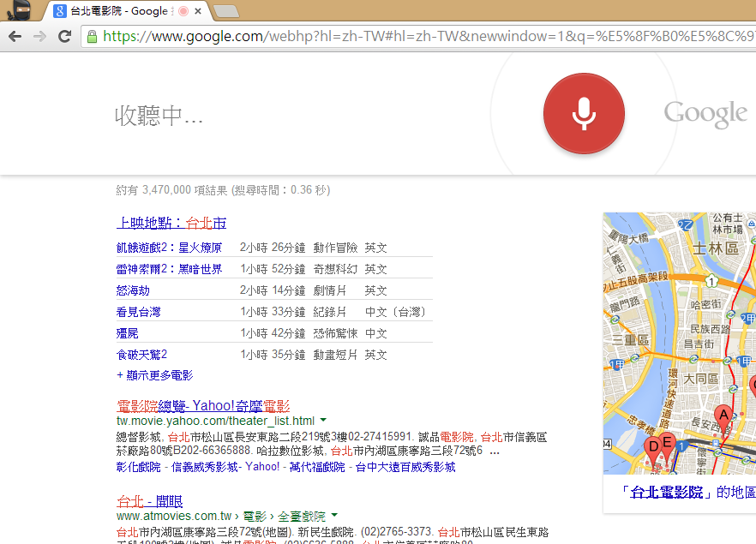The height and width of the screenshot is (544, 756).
Task: Click the Taipei map thumbnail
Action: (680, 343)
